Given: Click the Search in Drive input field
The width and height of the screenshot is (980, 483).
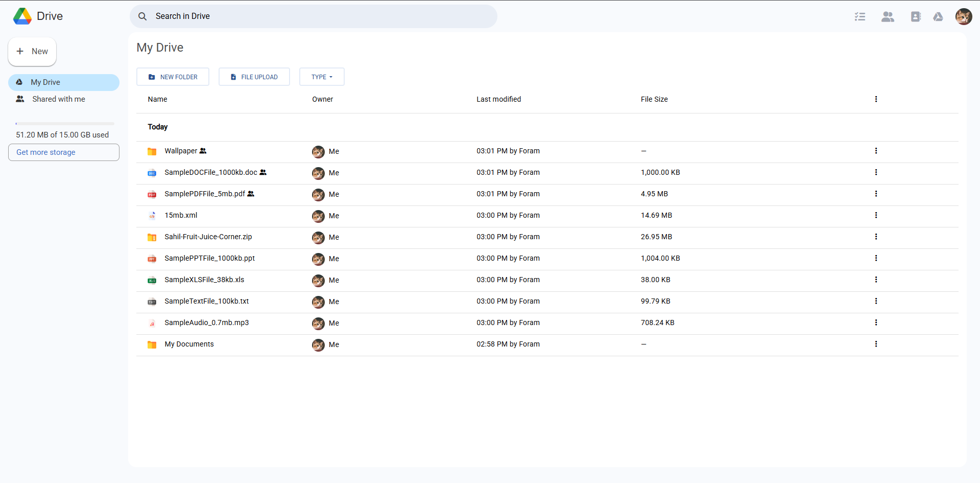Looking at the screenshot, I should (x=314, y=16).
